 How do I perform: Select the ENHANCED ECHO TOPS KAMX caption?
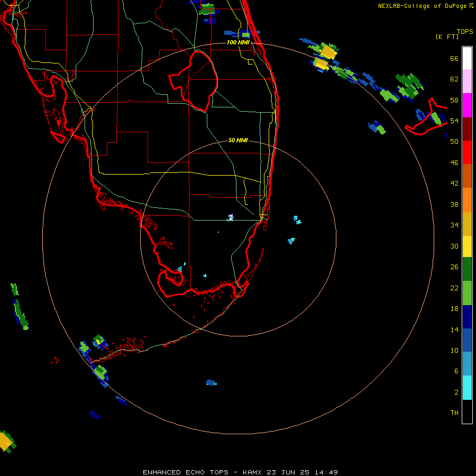coord(240,472)
